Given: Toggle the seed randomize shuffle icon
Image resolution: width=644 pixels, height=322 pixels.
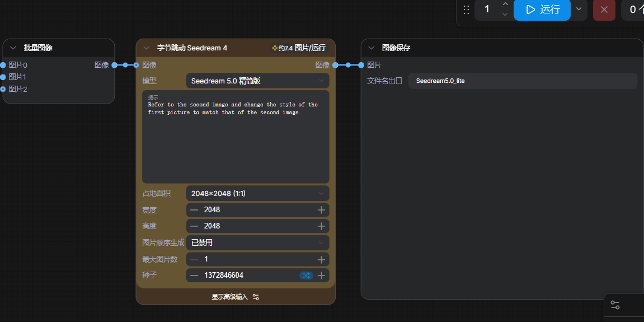Looking at the screenshot, I should point(306,276).
